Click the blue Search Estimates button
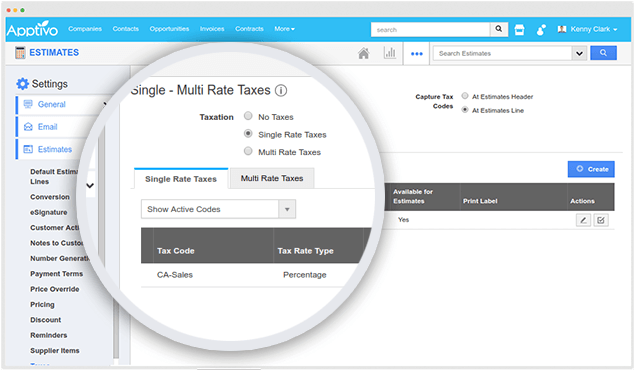The width and height of the screenshot is (635, 371). pyautogui.click(x=603, y=53)
